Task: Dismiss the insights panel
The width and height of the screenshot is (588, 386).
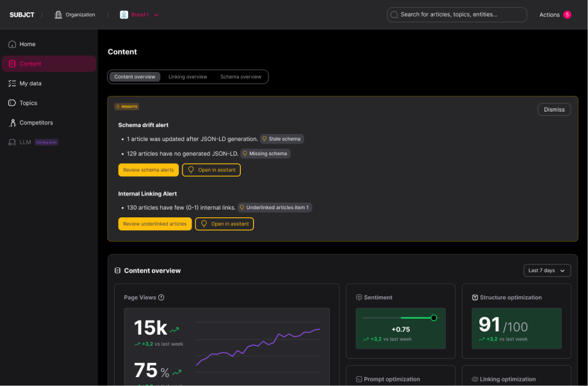Action: [554, 109]
